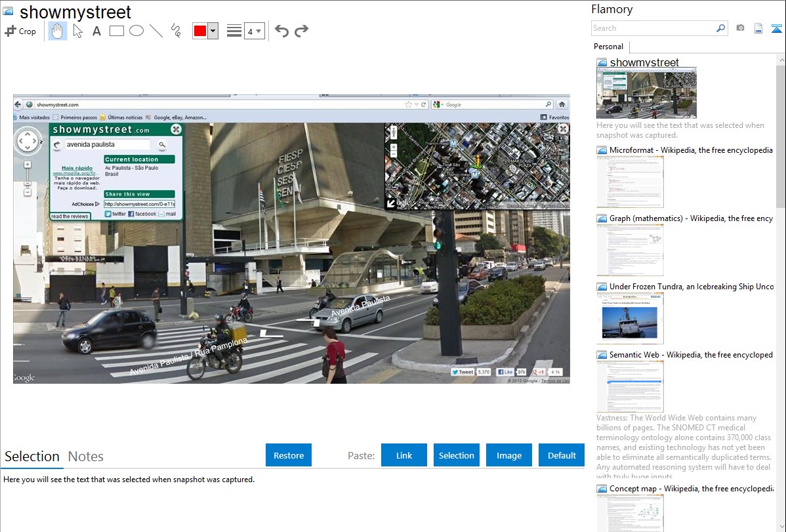The image size is (786, 532).
Task: Click the Paste Image button
Action: click(x=508, y=455)
